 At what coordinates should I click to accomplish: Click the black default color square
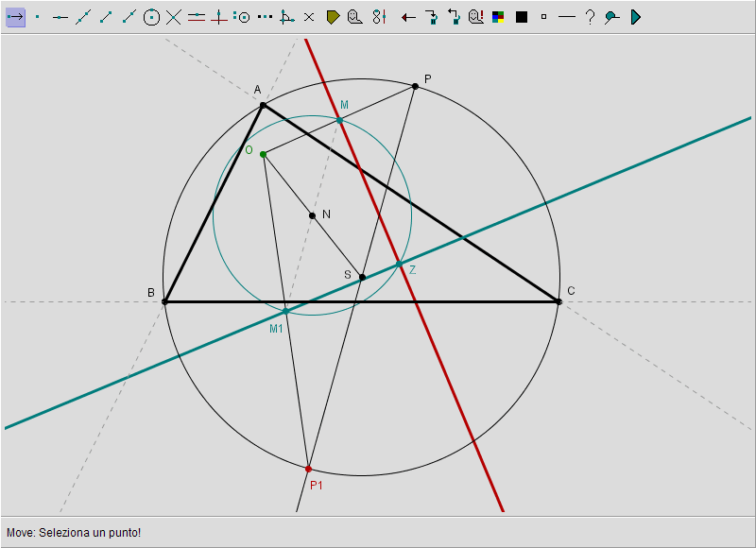pyautogui.click(x=522, y=17)
